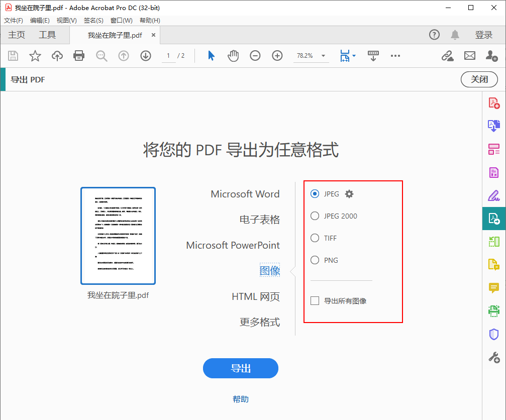This screenshot has height=420, width=506.
Task: Select the TIFF format option
Action: point(315,238)
